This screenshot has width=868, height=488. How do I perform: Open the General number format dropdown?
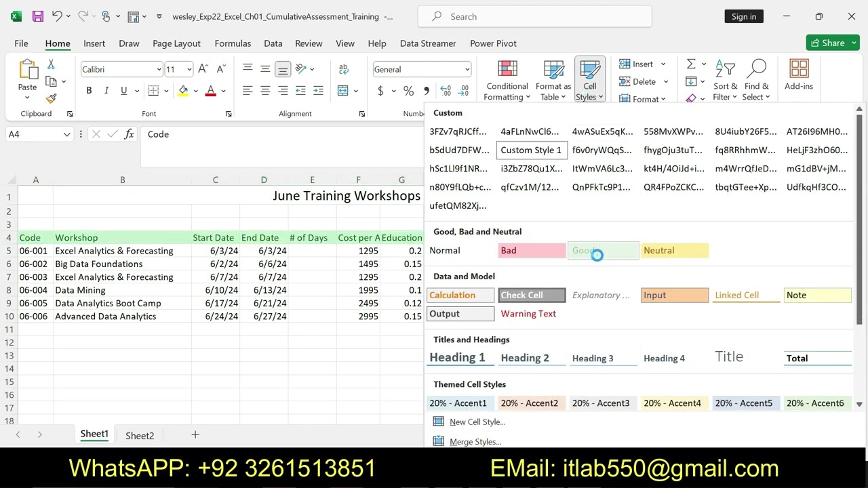pyautogui.click(x=467, y=69)
